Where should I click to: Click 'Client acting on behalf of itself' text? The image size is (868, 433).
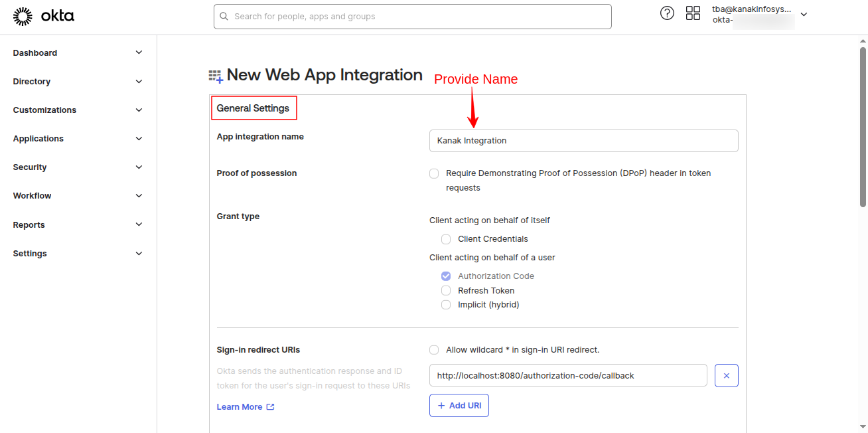click(490, 220)
